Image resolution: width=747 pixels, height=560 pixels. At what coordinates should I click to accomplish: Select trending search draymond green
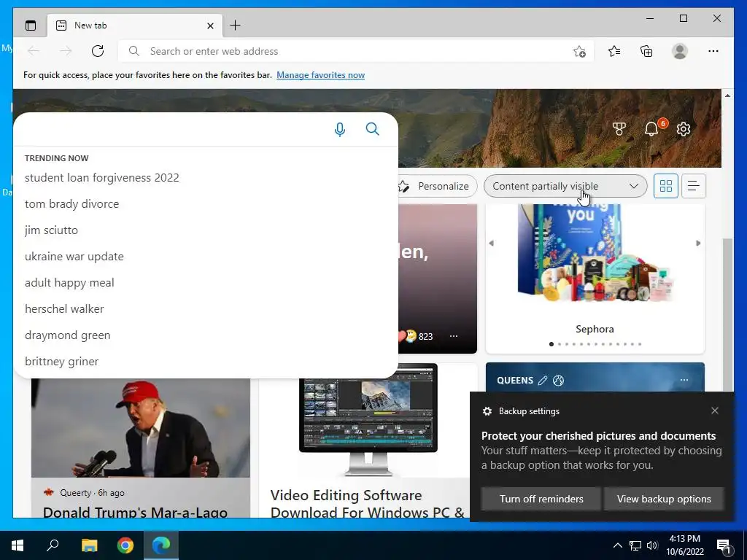click(68, 335)
